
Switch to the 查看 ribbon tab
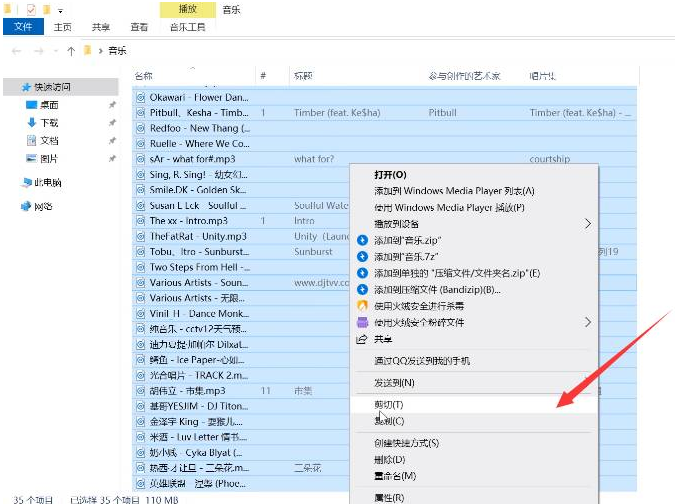pyautogui.click(x=139, y=27)
